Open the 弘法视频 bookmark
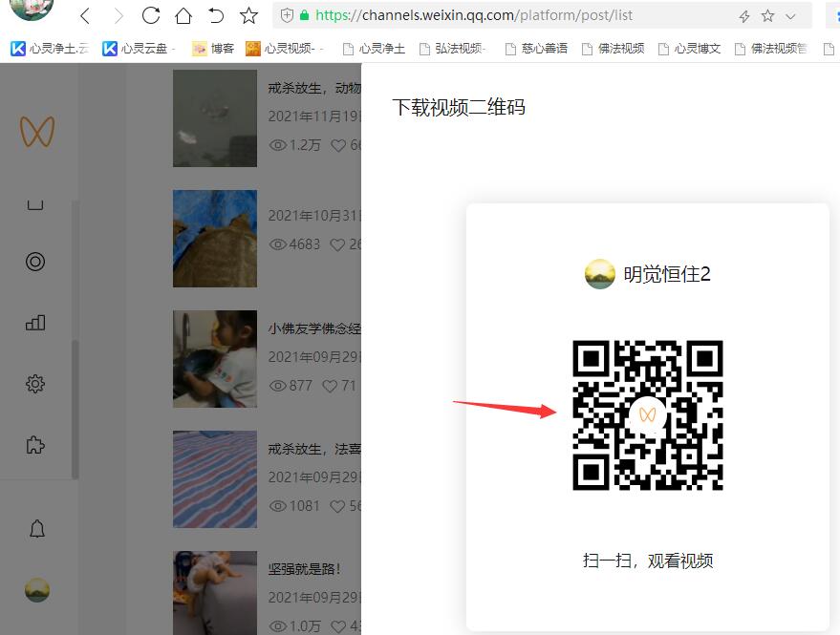This screenshot has width=840, height=635. (452, 49)
